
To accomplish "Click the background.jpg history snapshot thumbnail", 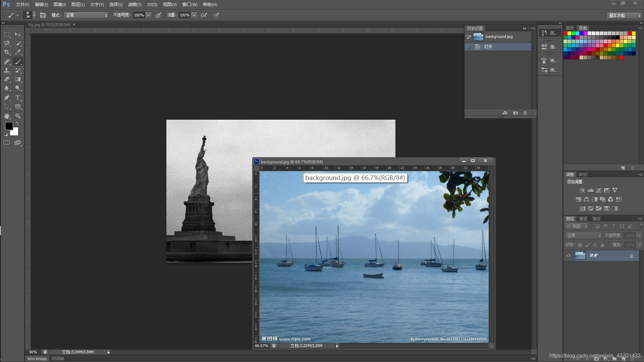I will pyautogui.click(x=478, y=37).
